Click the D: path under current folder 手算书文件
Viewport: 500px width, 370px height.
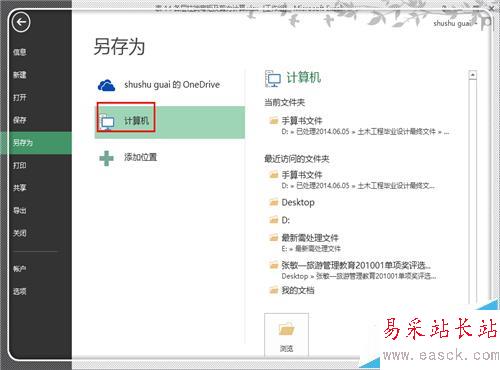point(365,132)
